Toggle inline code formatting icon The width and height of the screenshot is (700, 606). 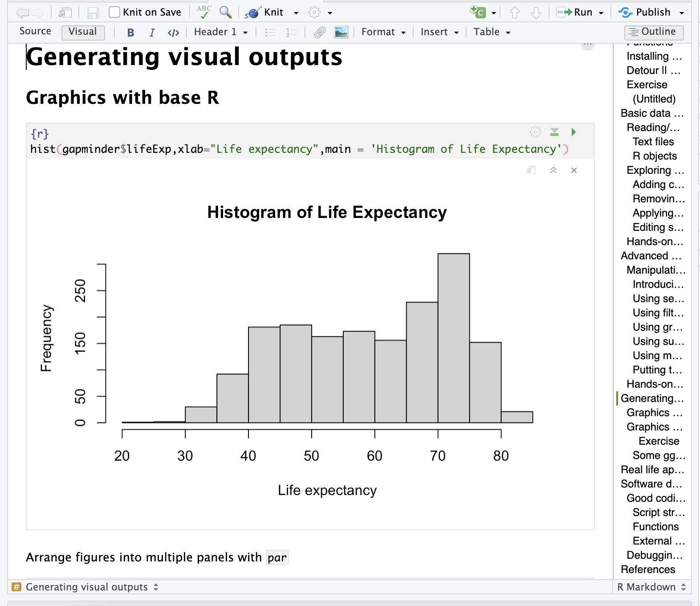click(173, 33)
